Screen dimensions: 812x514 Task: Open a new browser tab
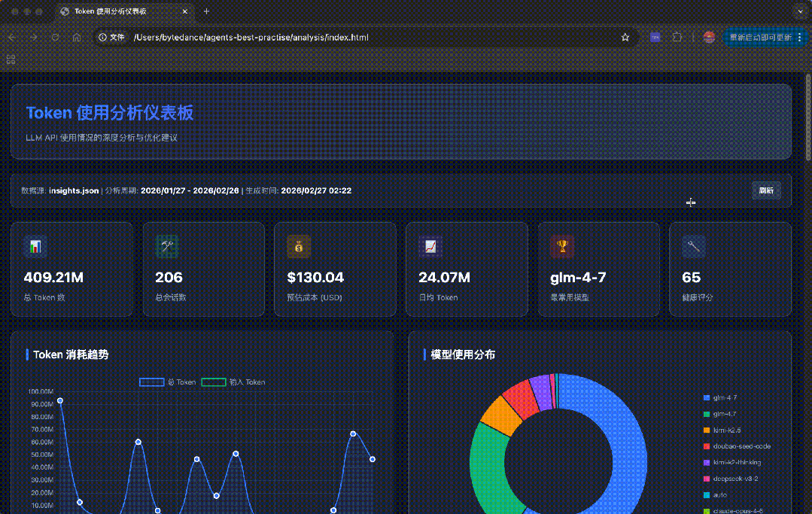click(x=207, y=11)
